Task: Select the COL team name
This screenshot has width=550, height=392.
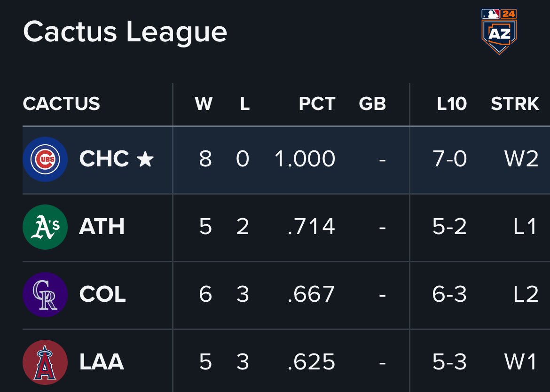Action: 102,294
